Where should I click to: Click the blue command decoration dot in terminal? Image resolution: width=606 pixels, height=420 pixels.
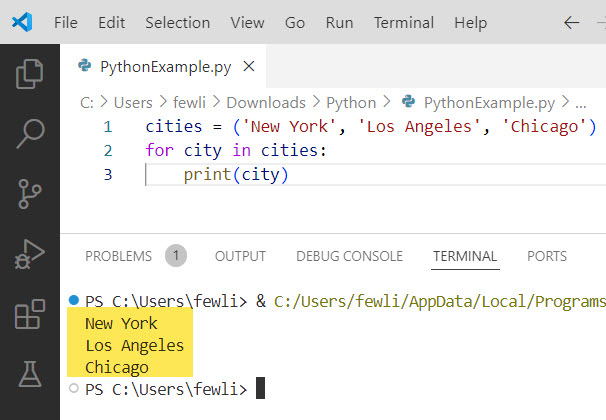point(73,299)
